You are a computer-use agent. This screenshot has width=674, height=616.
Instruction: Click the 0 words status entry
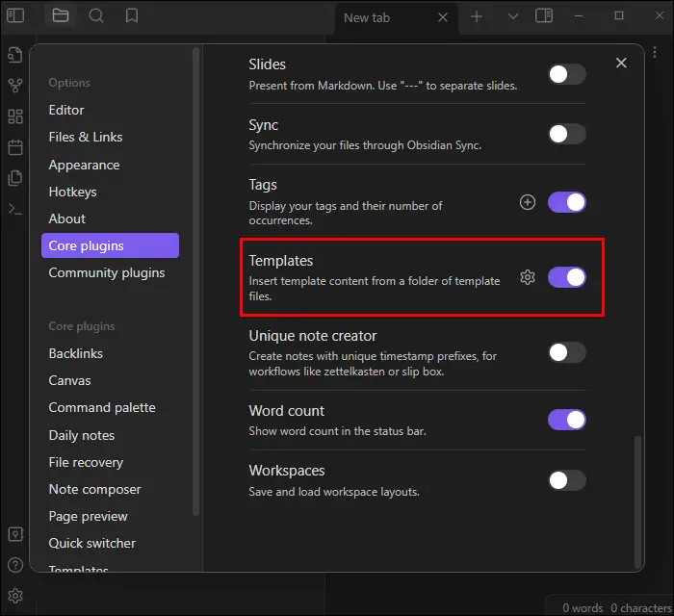[x=583, y=608]
